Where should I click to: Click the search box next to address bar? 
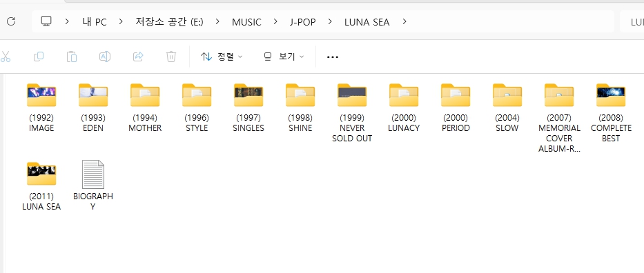632,22
